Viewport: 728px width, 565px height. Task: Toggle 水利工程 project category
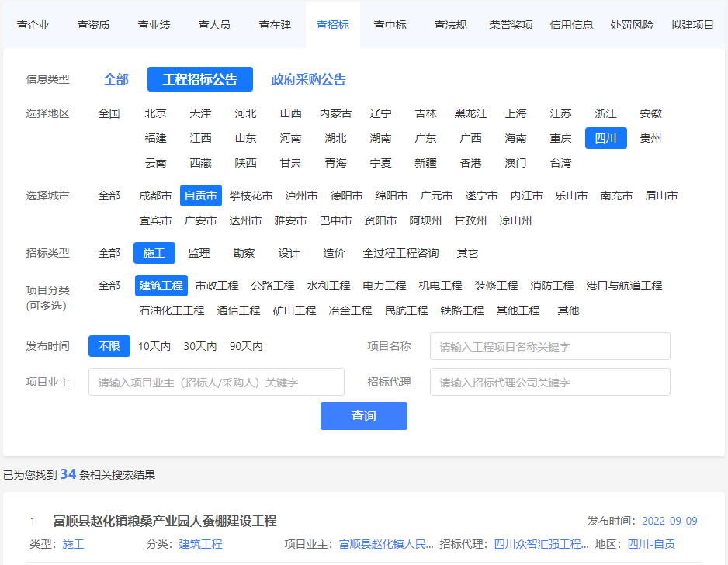329,286
